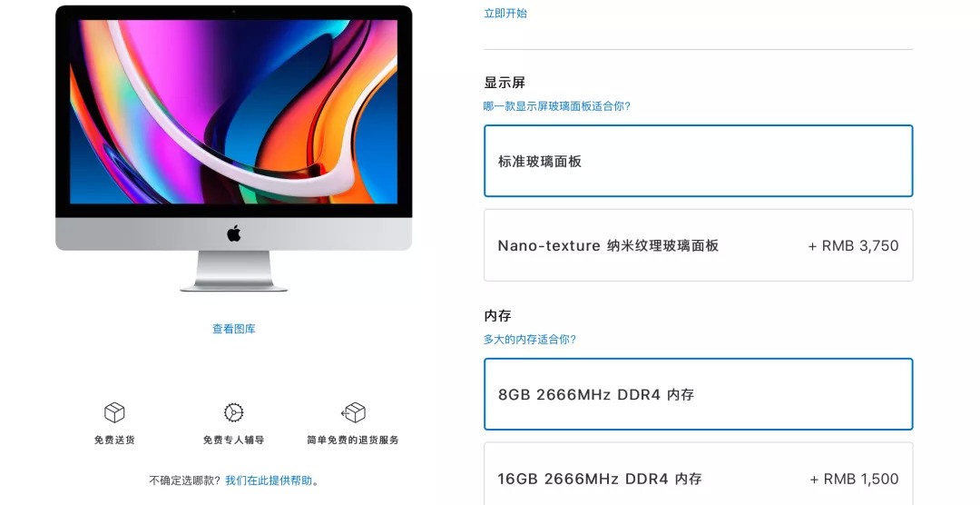Click the free specialist guidance gear icon

234,412
